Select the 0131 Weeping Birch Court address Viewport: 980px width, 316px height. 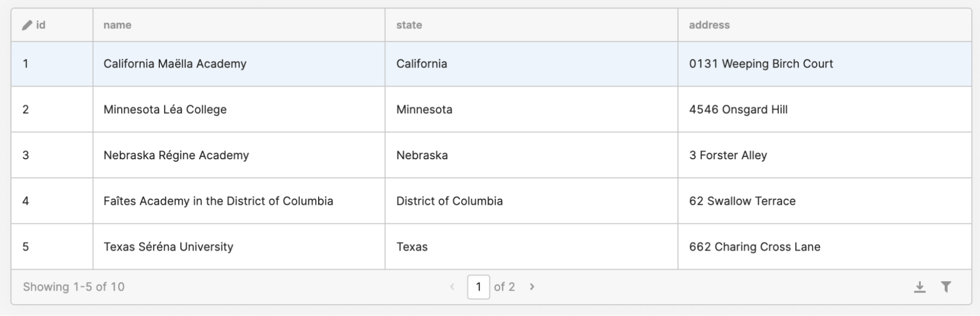[761, 64]
